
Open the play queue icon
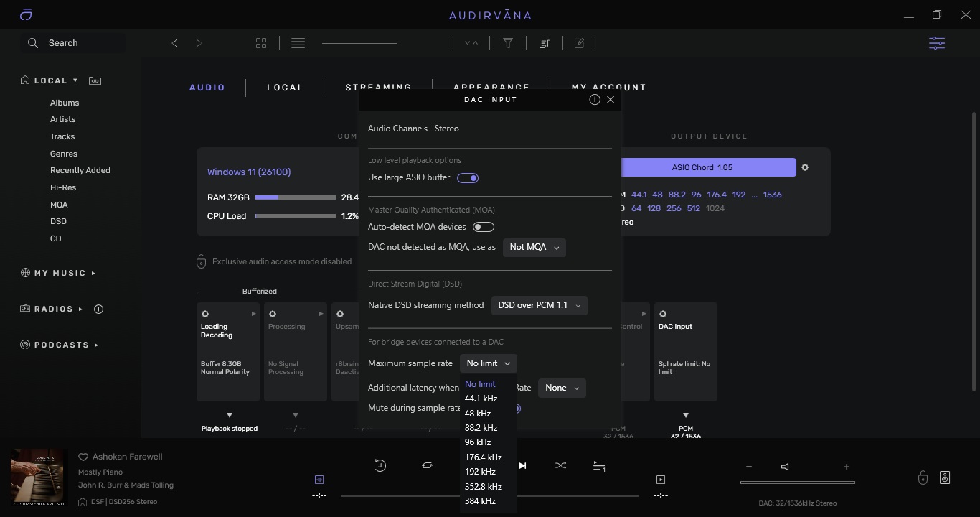599,466
